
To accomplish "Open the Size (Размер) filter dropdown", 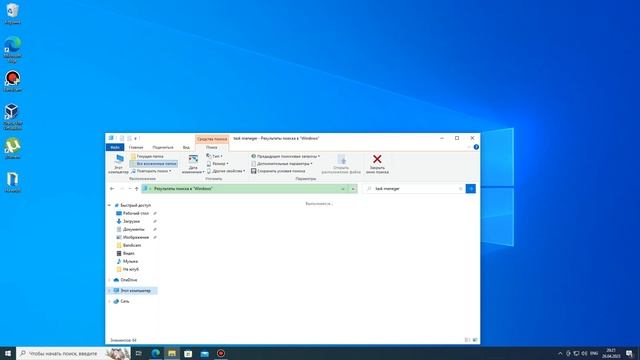I will tap(217, 164).
